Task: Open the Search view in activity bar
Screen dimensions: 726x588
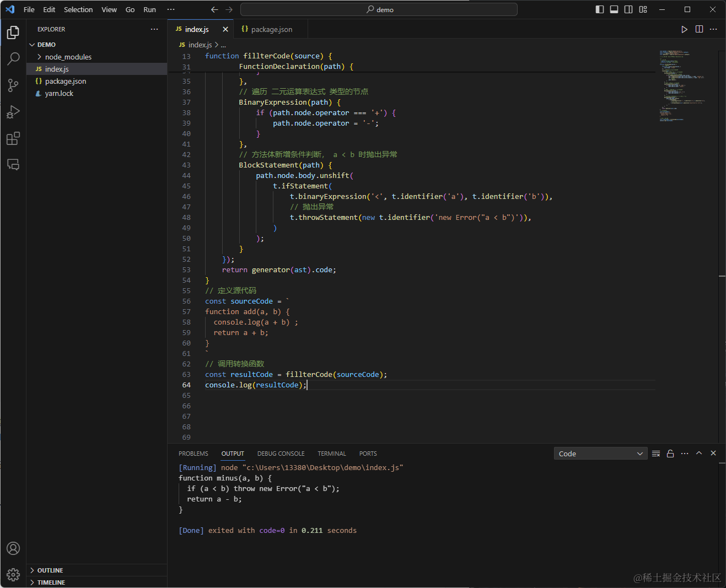Action: tap(13, 59)
